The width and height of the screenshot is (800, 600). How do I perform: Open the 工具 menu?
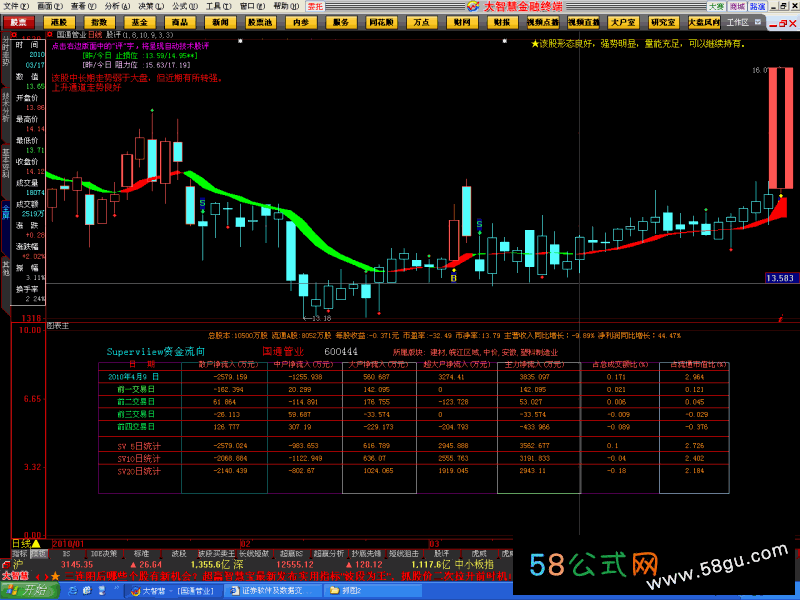click(x=218, y=6)
